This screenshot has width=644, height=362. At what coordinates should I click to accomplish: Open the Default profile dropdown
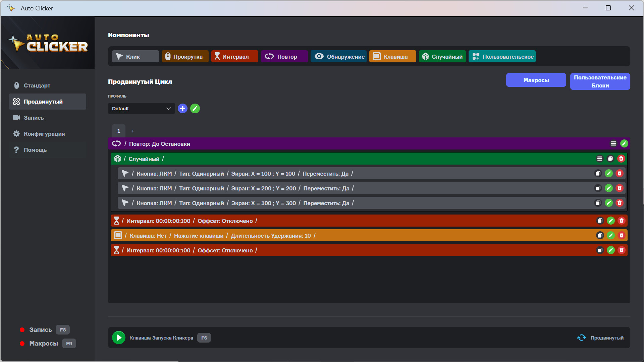coord(141,108)
